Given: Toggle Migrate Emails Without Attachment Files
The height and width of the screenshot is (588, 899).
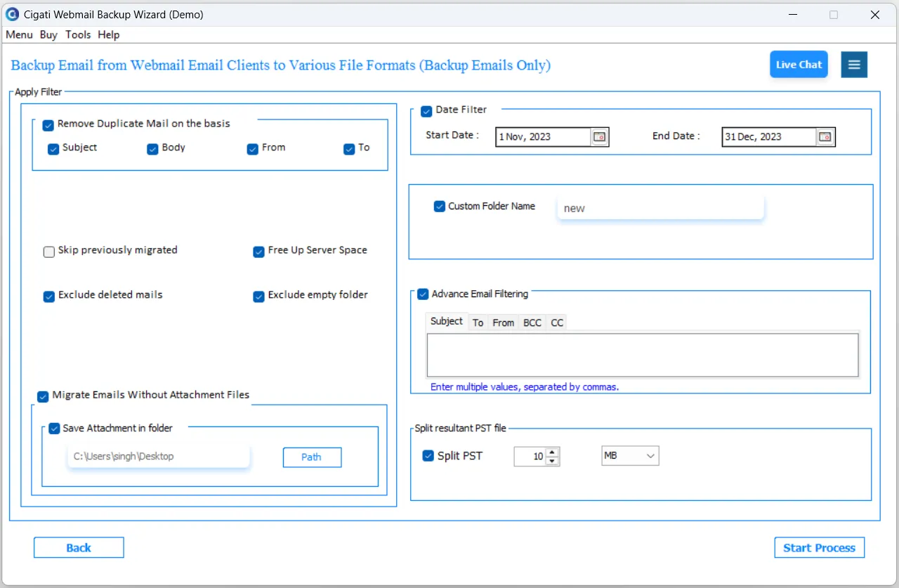Looking at the screenshot, I should pos(43,396).
